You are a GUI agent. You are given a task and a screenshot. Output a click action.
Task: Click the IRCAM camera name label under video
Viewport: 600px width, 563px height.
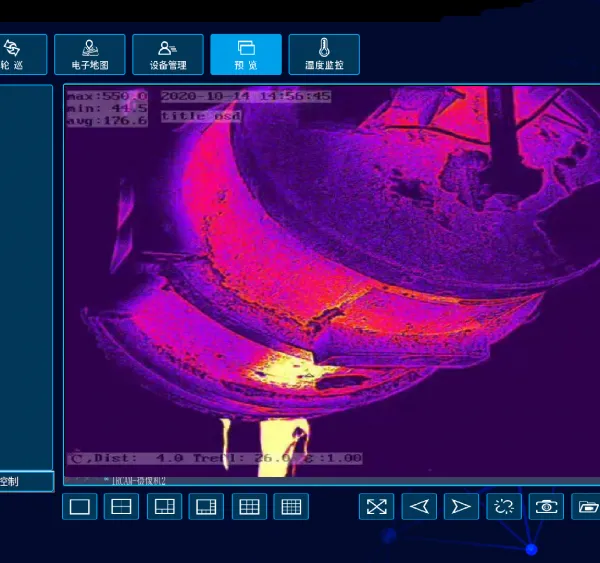pos(139,481)
